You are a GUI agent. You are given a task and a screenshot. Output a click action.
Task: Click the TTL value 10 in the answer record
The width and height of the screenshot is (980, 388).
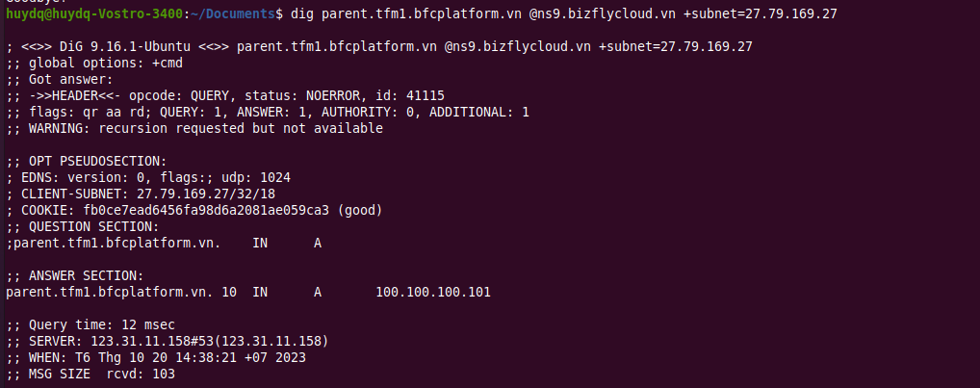229,292
